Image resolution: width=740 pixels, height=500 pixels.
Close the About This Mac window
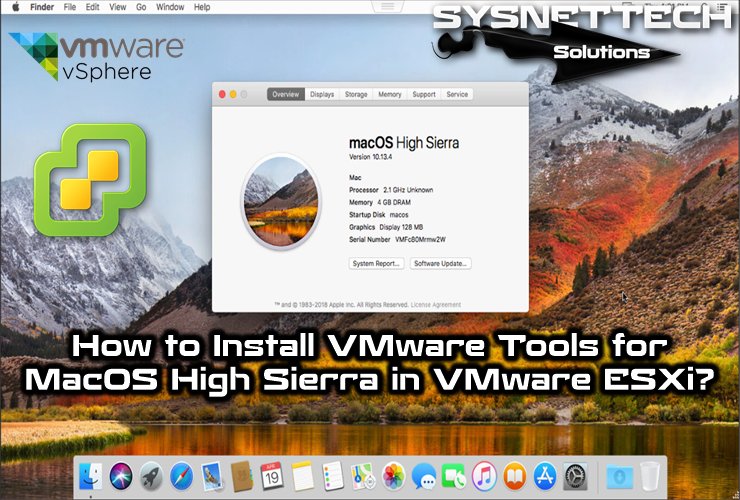(222, 94)
